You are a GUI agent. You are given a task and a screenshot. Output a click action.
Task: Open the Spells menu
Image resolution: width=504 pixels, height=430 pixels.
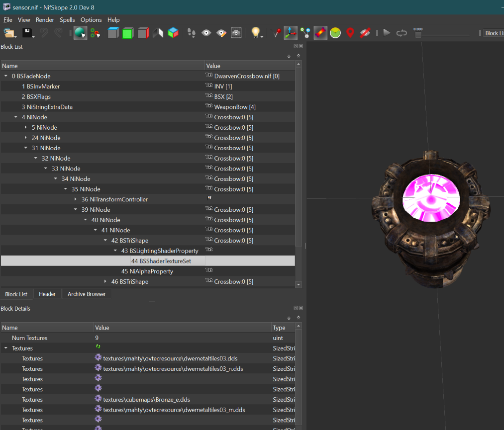(x=67, y=20)
